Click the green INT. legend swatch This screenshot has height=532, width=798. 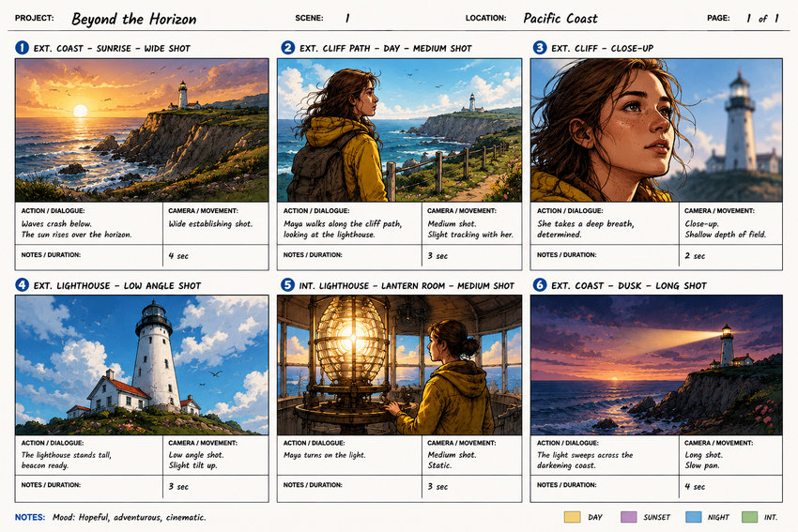pos(750,517)
